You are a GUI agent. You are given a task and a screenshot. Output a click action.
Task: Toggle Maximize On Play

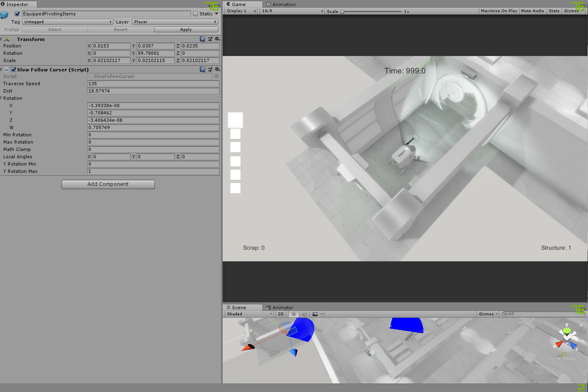click(x=499, y=11)
